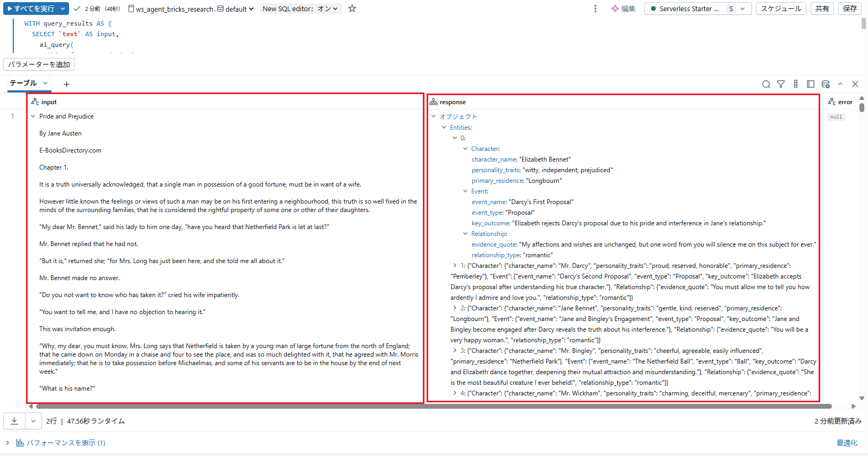
Task: Collapse the row 1 input cell chevron
Action: [x=33, y=116]
